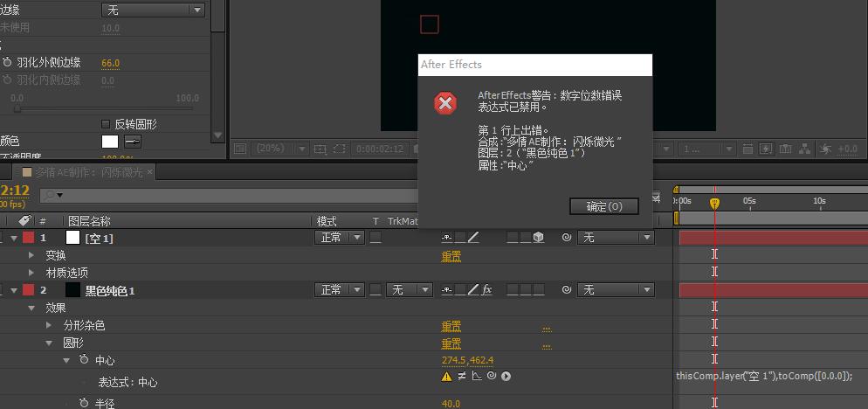Click 确定(O) in the After Effects warning dialog
868x409 pixels.
604,207
